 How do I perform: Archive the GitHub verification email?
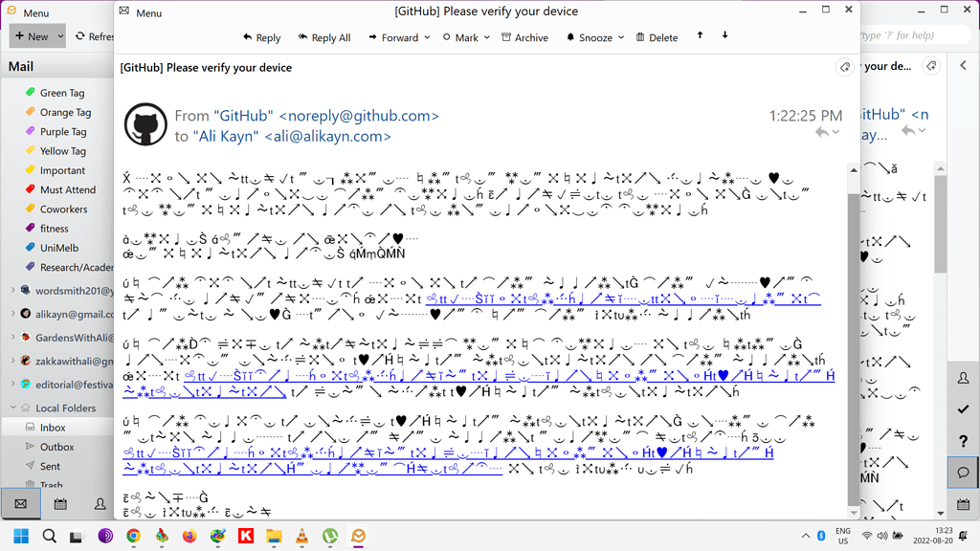tap(524, 37)
